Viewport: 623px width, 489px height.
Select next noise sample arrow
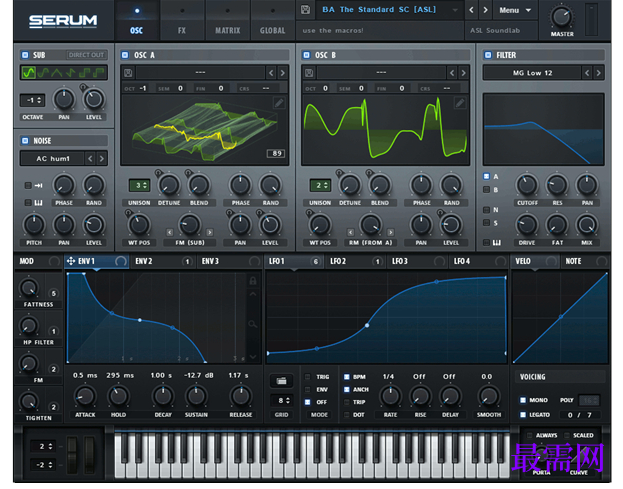102,158
